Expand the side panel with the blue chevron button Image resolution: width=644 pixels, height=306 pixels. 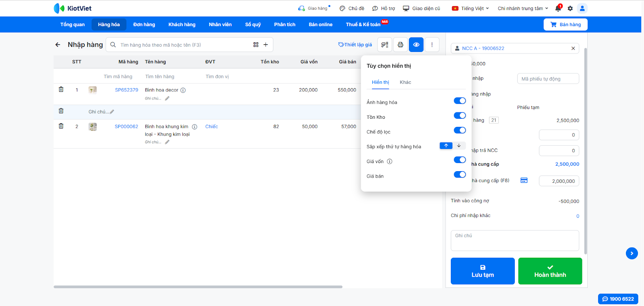pos(632,253)
